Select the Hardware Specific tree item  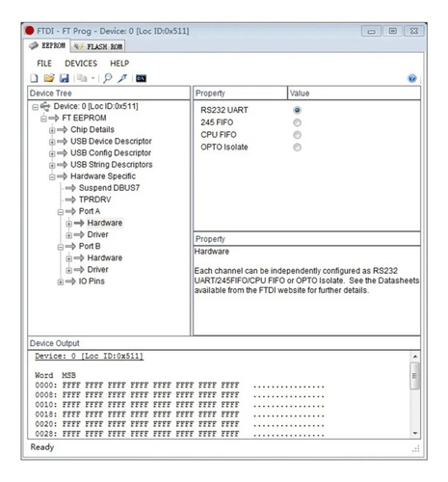point(103,176)
